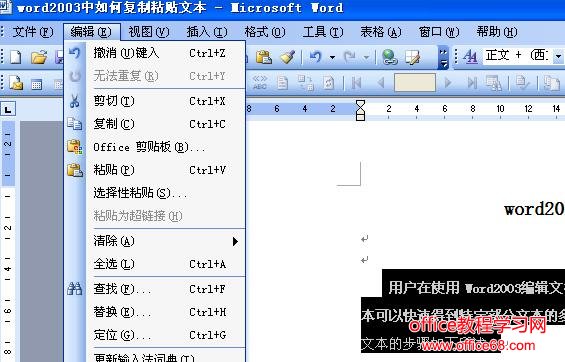
Task: Click the highlight merge fields icon
Action: [282, 83]
